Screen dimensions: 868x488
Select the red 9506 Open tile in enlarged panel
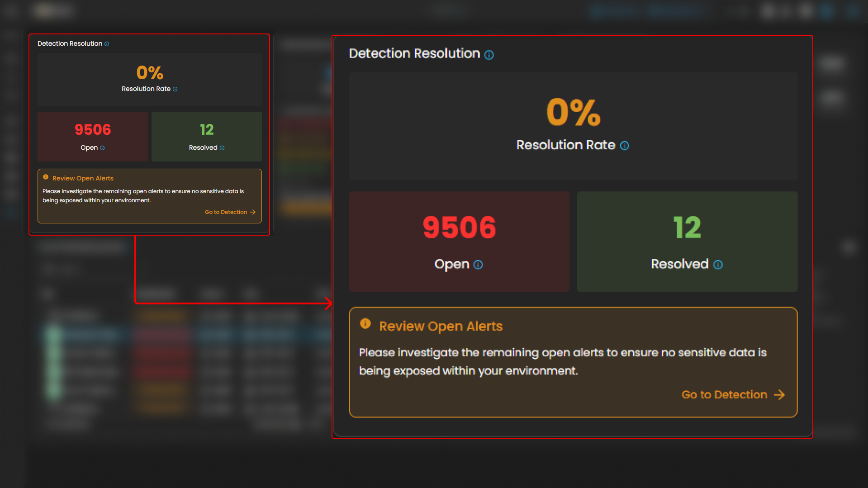coord(459,242)
